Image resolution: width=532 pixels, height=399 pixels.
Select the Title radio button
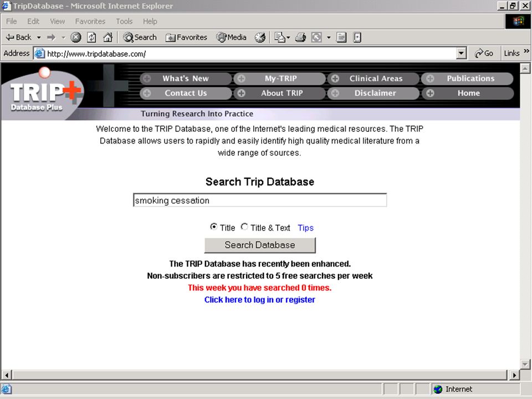[213, 227]
